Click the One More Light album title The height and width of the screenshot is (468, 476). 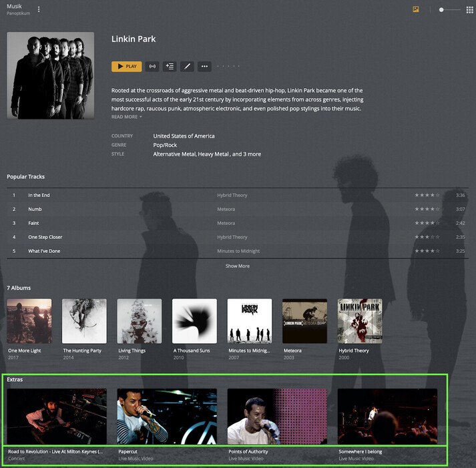pos(24,350)
